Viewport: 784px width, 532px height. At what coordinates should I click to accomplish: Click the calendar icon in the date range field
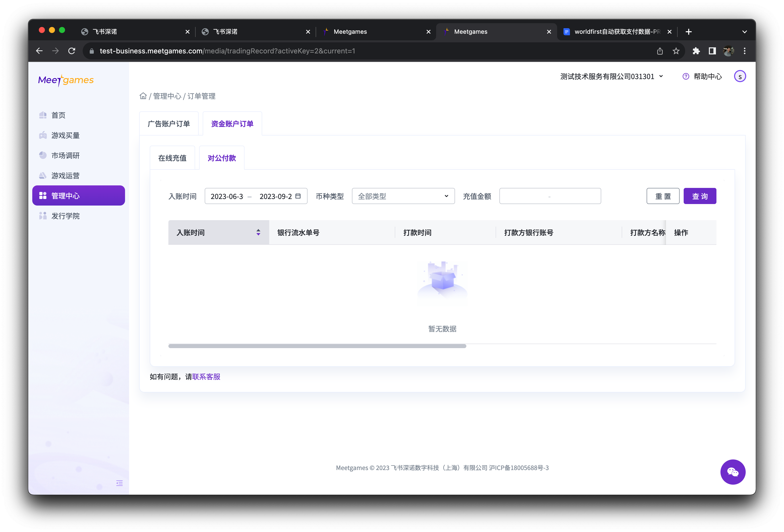[x=298, y=196]
